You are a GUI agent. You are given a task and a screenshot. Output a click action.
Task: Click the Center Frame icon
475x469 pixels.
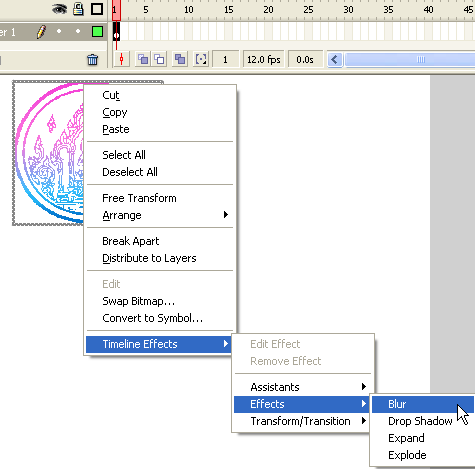point(122,59)
